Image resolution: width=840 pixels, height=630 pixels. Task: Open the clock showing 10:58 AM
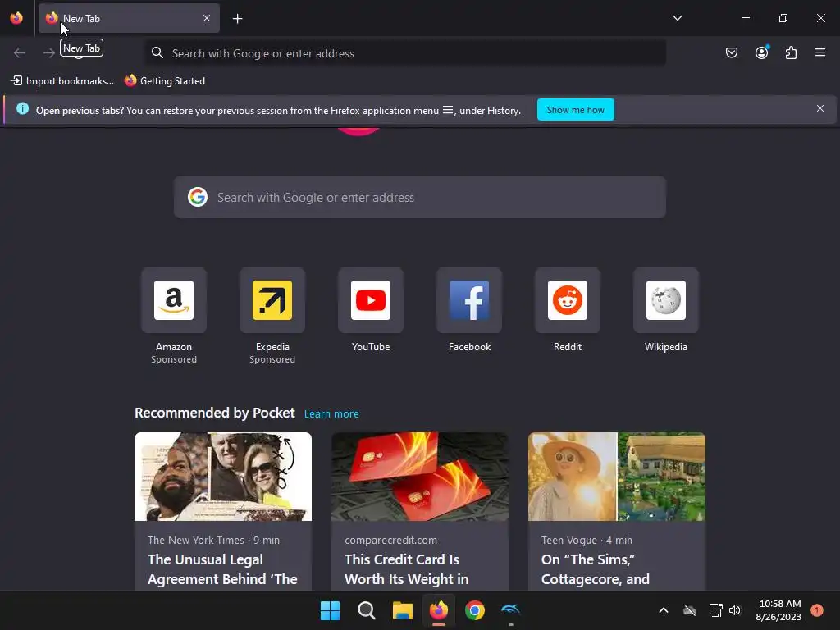pos(778,610)
